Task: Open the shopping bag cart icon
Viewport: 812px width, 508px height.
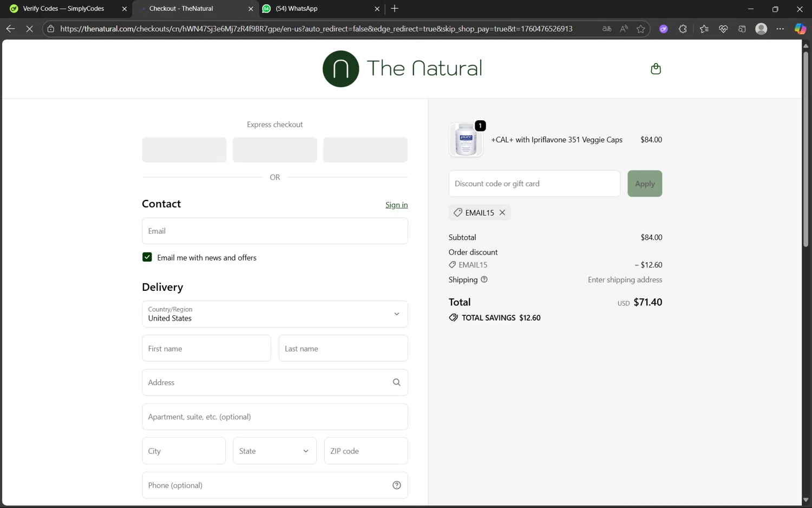Action: tap(656, 69)
